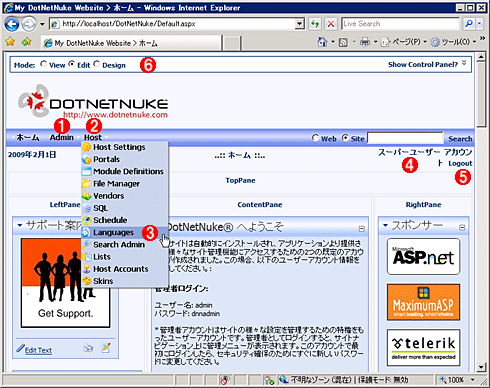The width and height of the screenshot is (490, 388).
Task: Click the Show Control Panel? link
Action: coord(423,64)
